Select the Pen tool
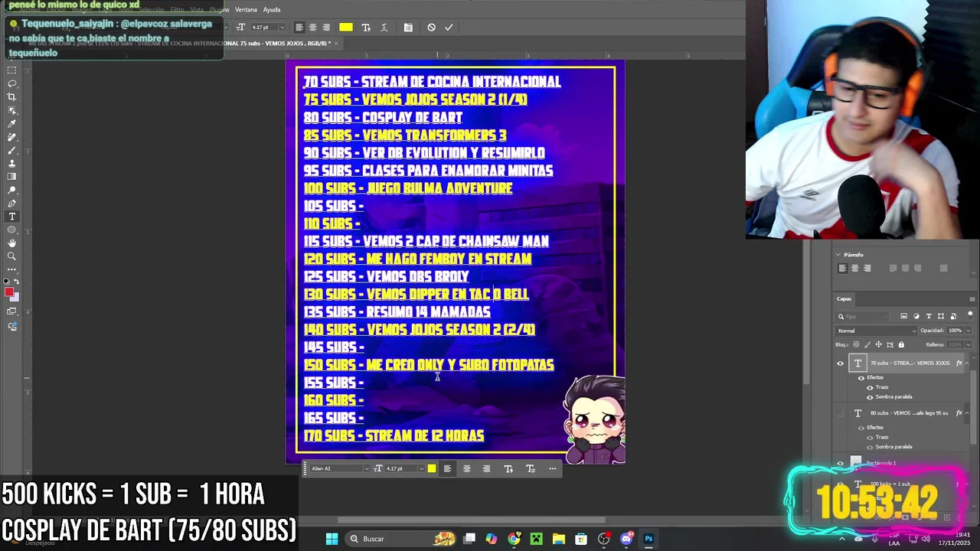Viewport: 980px width, 551px height. [x=11, y=203]
